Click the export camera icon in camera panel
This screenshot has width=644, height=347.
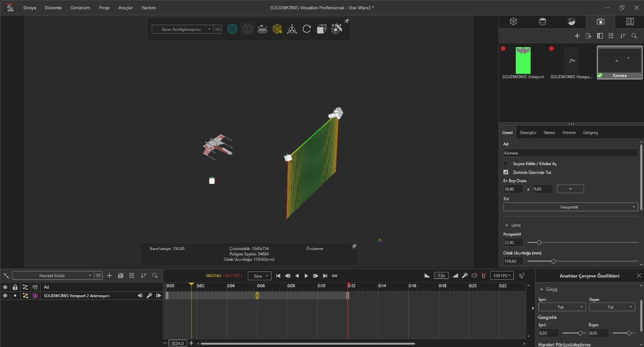588,36
